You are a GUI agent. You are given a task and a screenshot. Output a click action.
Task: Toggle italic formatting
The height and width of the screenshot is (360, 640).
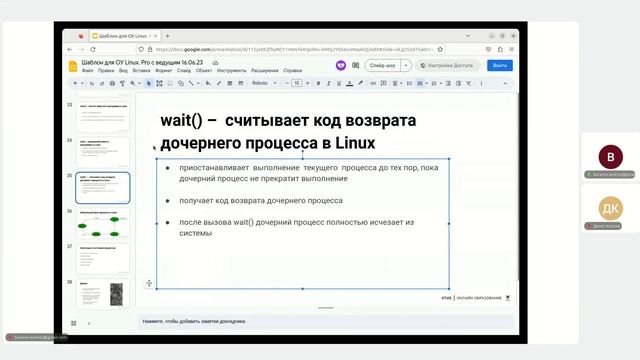pyautogui.click(x=329, y=83)
